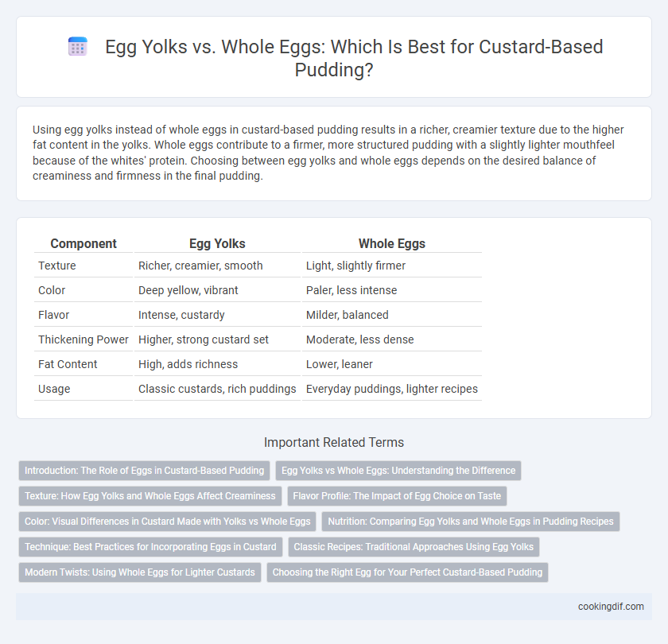Click the 'Important Related Terms' heading
Image resolution: width=668 pixels, height=644 pixels.
pyautogui.click(x=334, y=443)
